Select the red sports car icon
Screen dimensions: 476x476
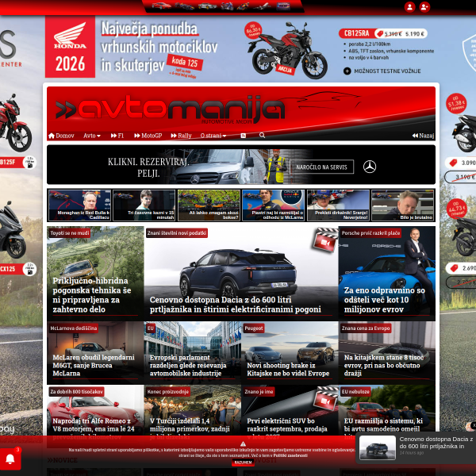click(161, 6)
